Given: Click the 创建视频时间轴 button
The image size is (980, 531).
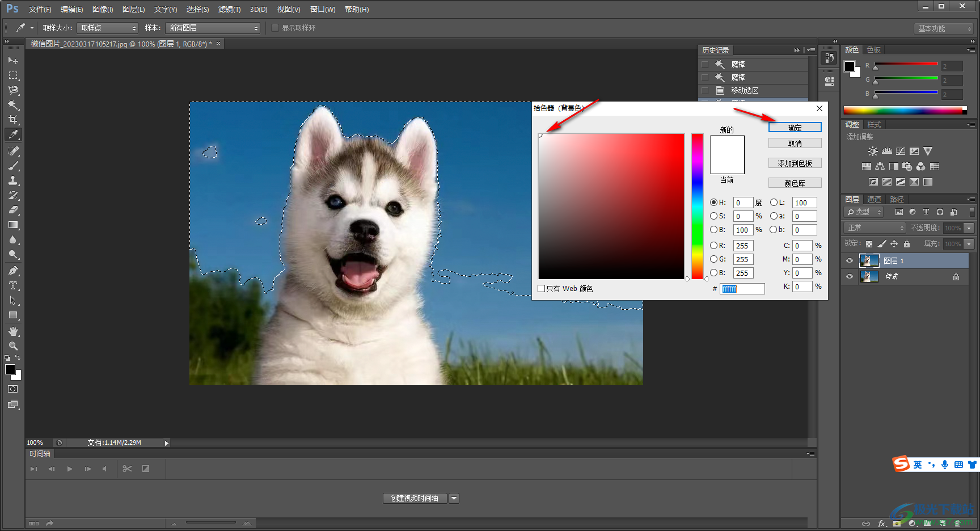Looking at the screenshot, I should pyautogui.click(x=415, y=498).
